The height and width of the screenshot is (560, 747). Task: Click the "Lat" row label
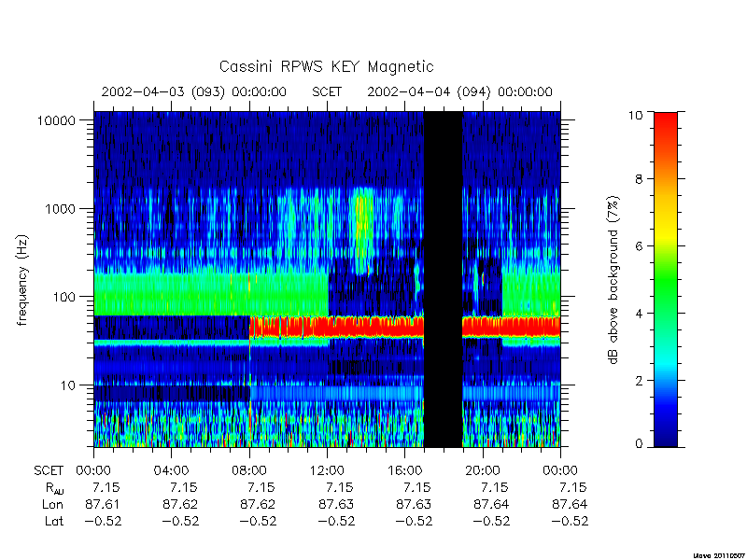(x=54, y=521)
